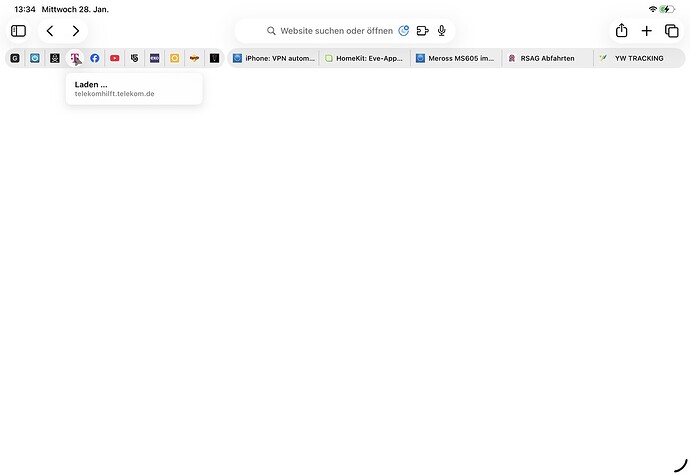Show the Safari sidebar
This screenshot has width=690, height=475.
point(18,31)
